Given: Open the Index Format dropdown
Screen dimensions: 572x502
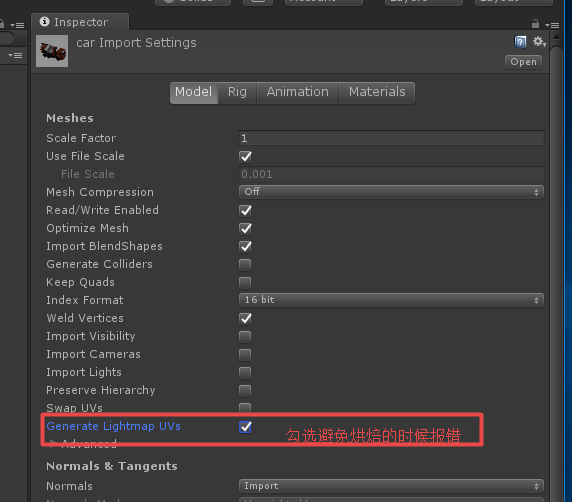Looking at the screenshot, I should click(391, 300).
